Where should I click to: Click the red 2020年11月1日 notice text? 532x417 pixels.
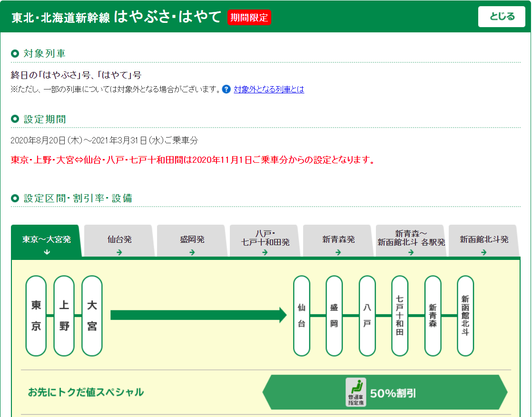click(192, 160)
